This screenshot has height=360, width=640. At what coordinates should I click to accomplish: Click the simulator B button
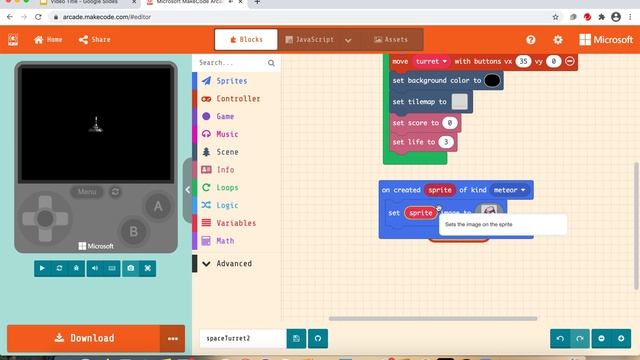point(133,231)
